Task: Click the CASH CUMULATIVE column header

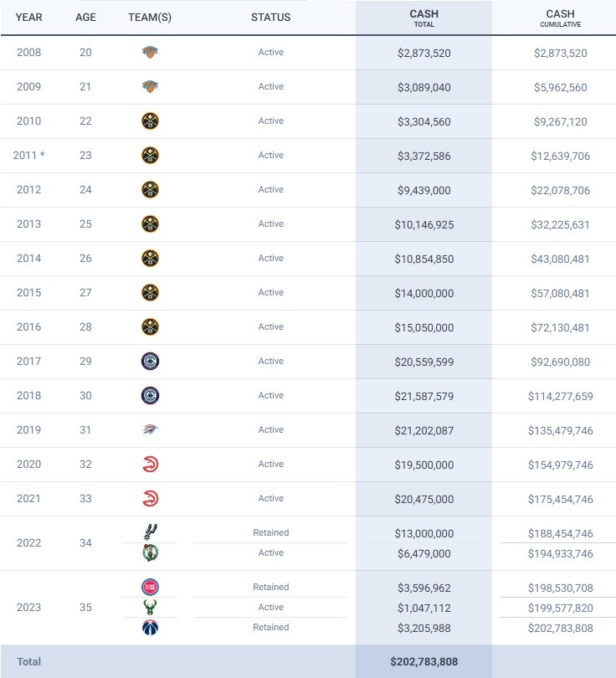Action: tap(560, 18)
